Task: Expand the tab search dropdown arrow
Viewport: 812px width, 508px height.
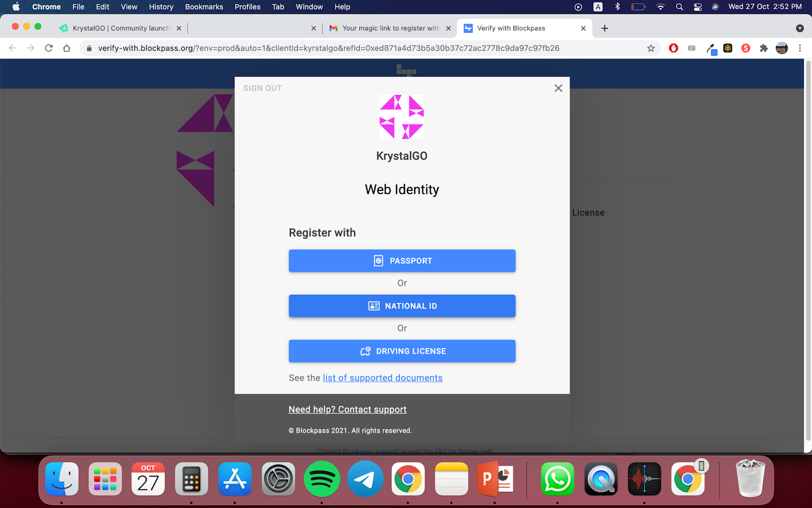Action: point(800,28)
